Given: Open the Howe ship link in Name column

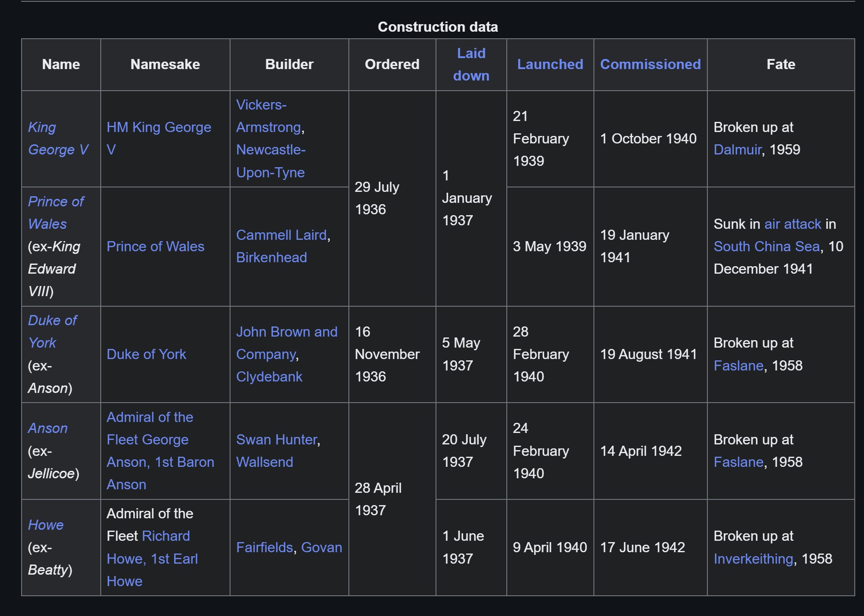Looking at the screenshot, I should (x=46, y=525).
